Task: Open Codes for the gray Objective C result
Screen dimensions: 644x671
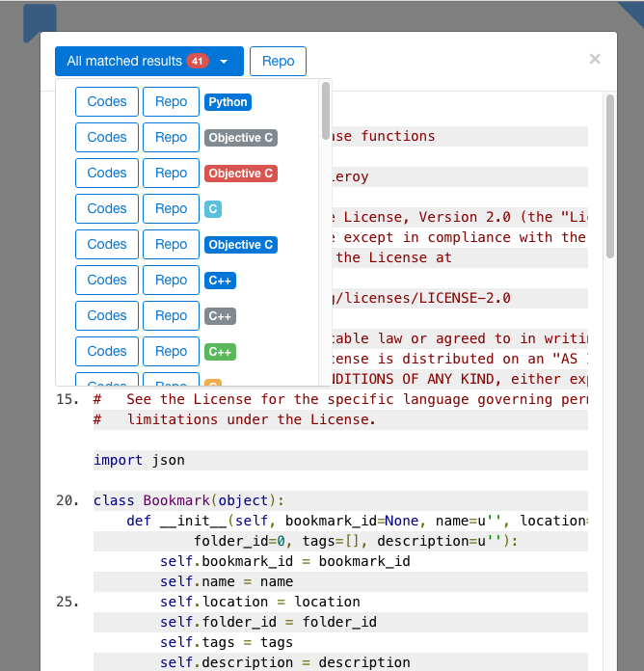Action: click(107, 137)
